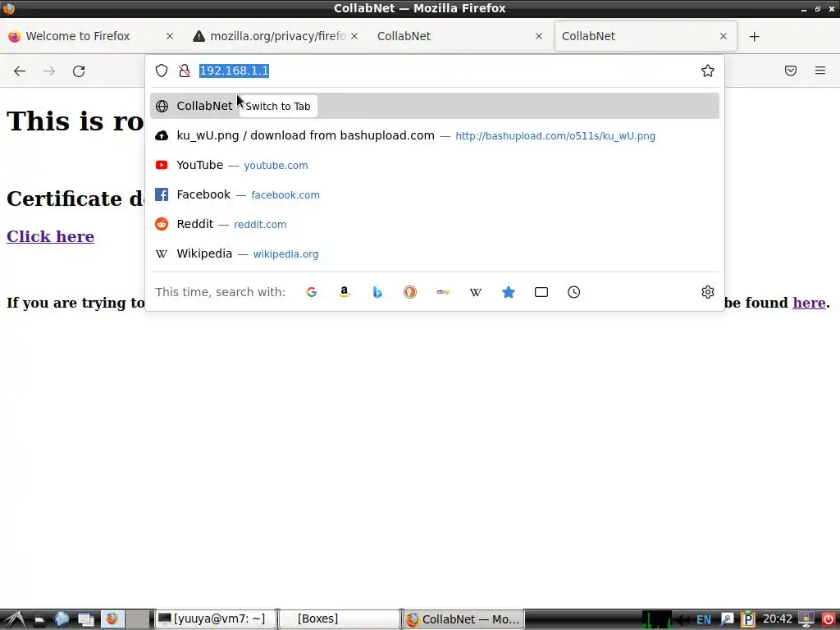
Task: Click the EN keyboard layout indicator
Action: (x=703, y=620)
